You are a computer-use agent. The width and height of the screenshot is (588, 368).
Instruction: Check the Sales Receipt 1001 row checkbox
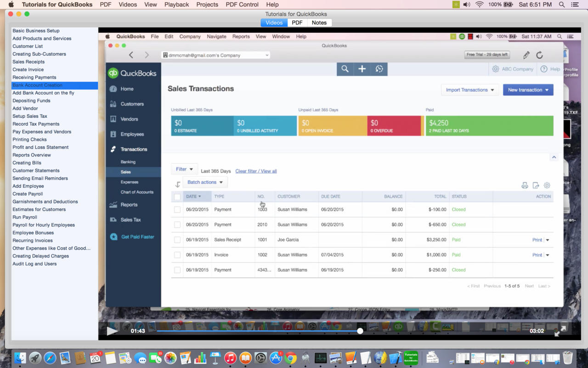177,240
